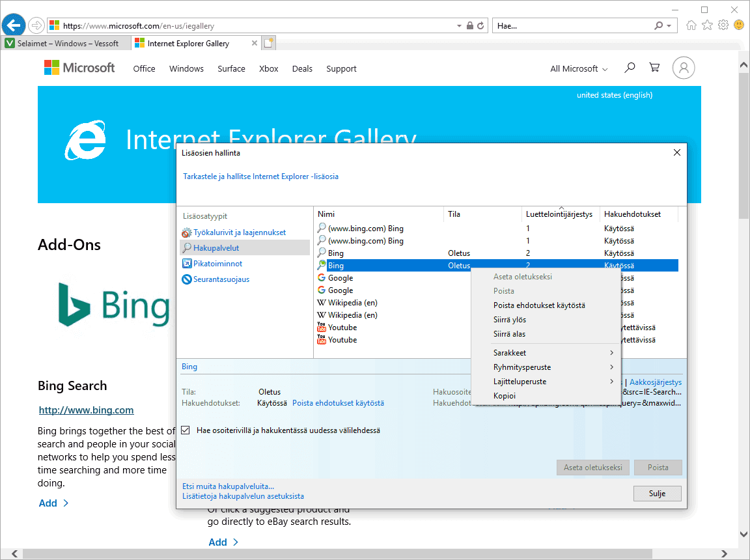The height and width of the screenshot is (560, 750).
Task: Open the search provider dropdown arrow
Action: pyautogui.click(x=669, y=26)
